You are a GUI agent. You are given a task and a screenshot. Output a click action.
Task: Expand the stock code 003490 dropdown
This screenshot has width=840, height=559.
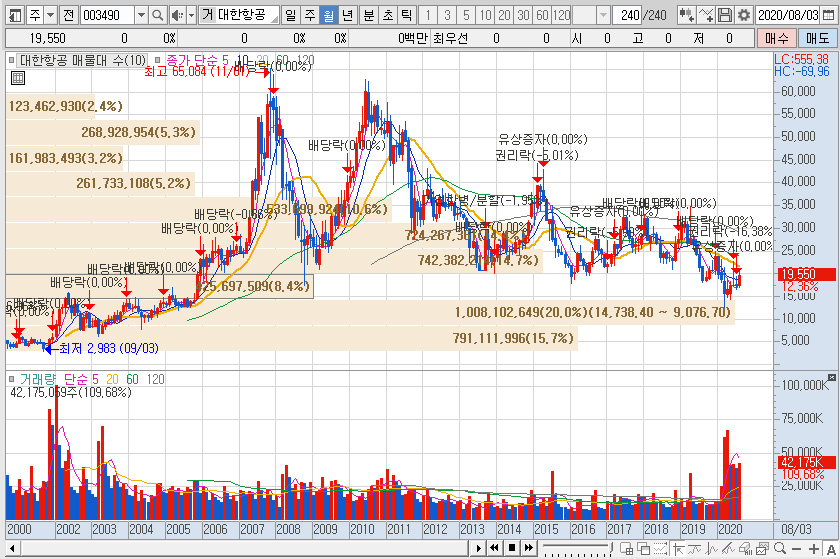(x=141, y=15)
